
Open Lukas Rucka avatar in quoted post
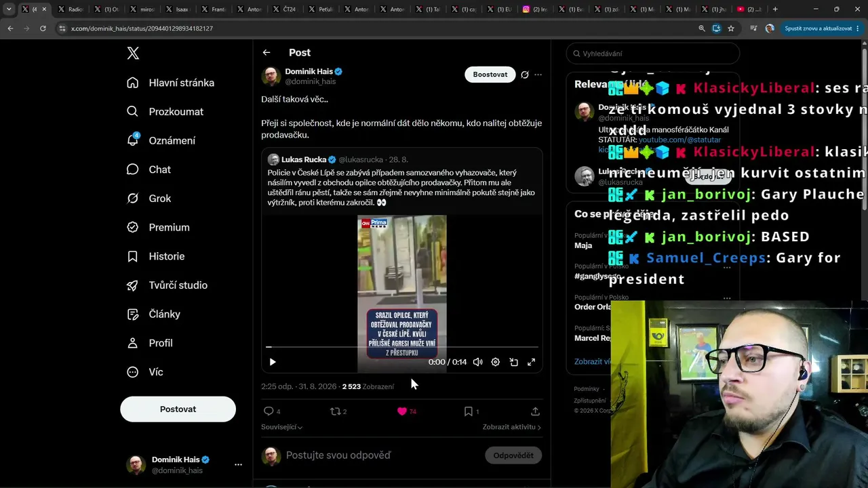[273, 160]
